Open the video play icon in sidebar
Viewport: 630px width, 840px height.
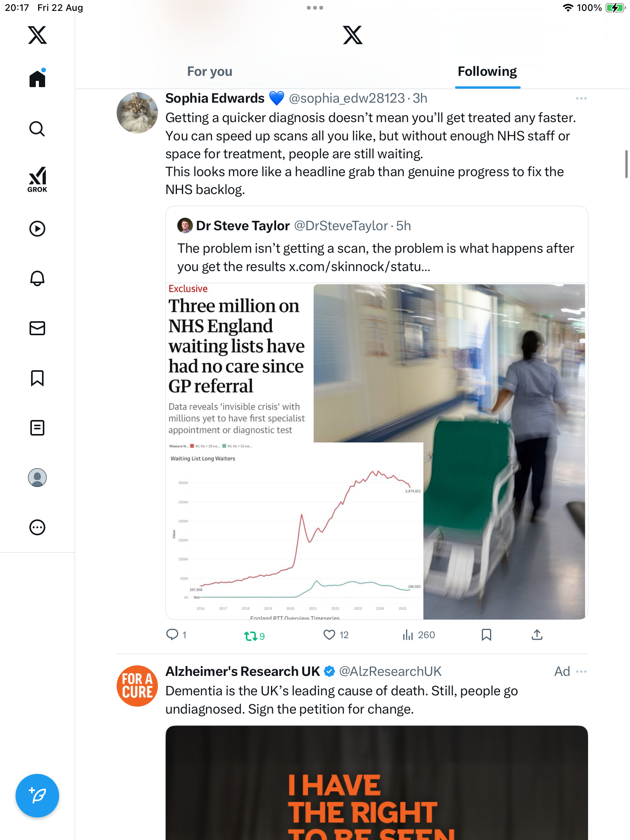[x=37, y=229]
